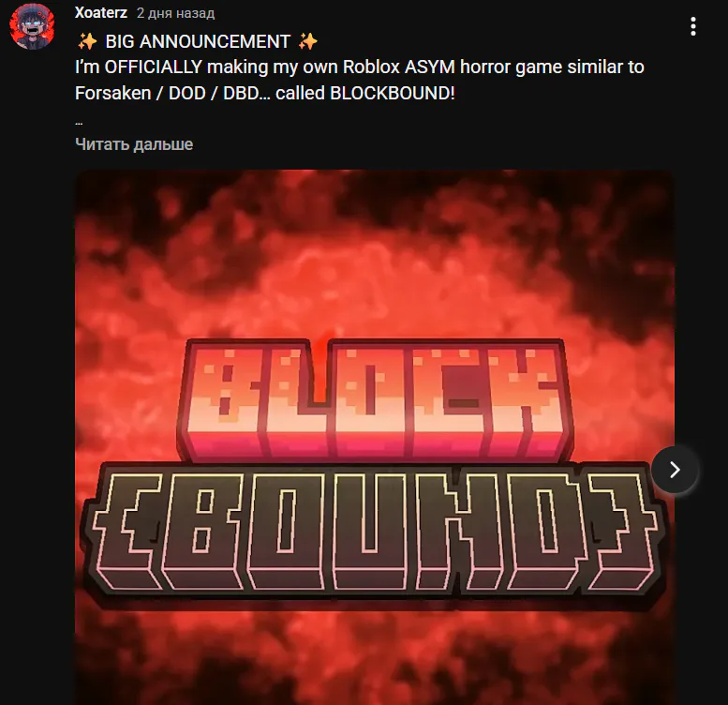Click the truncated ellipsis under the post text

click(79, 122)
